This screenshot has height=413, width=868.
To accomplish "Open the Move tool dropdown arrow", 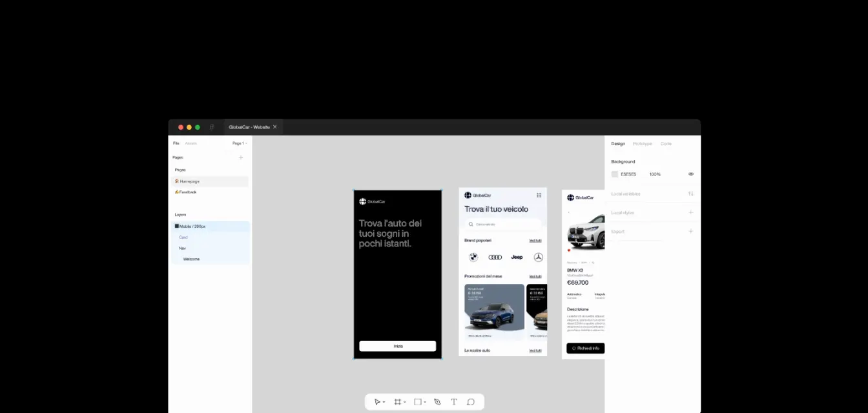I will 384,402.
